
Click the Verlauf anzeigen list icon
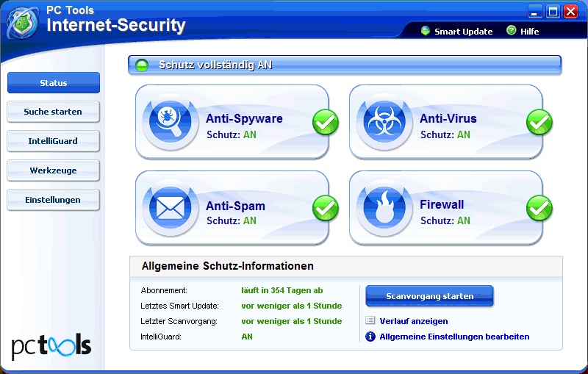pos(370,321)
